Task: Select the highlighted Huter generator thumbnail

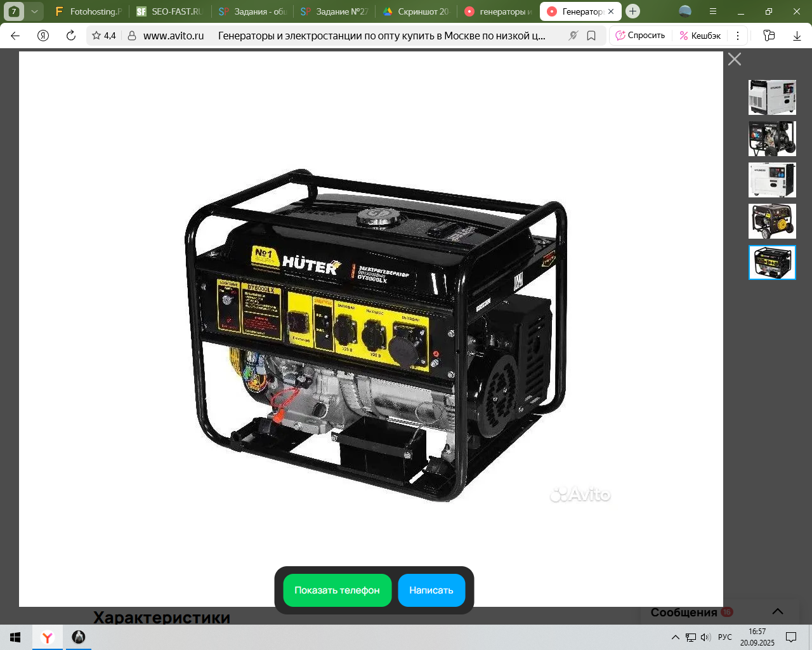Action: pos(772,262)
